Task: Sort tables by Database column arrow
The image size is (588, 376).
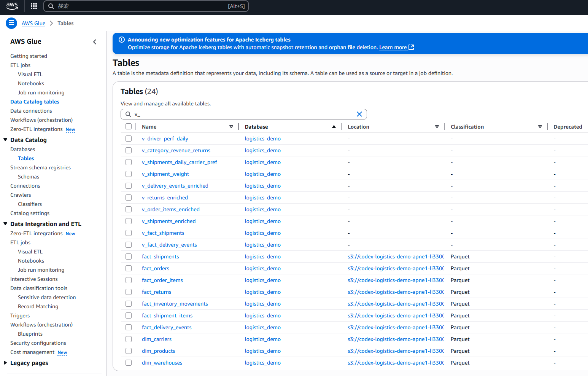Action: click(x=334, y=127)
